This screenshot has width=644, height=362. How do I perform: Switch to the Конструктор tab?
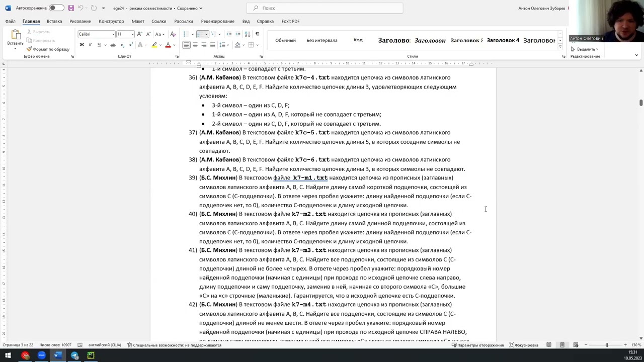(x=111, y=21)
